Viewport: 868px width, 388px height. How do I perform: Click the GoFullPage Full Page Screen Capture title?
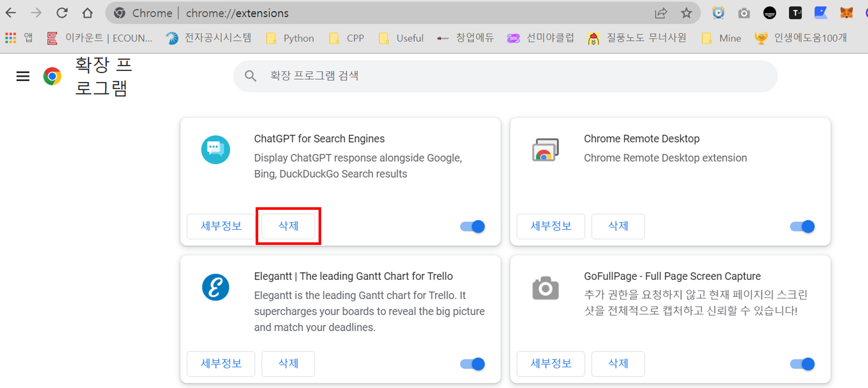pyautogui.click(x=672, y=276)
